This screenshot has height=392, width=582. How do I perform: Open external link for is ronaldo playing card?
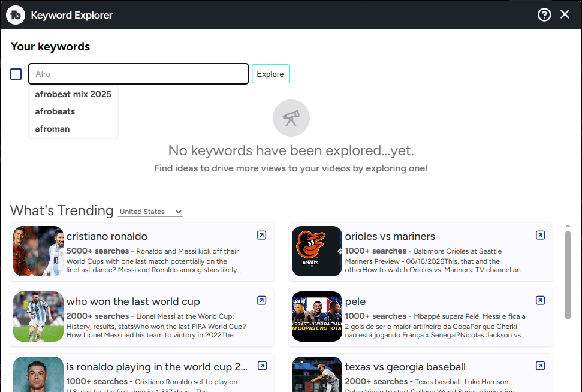click(x=262, y=366)
